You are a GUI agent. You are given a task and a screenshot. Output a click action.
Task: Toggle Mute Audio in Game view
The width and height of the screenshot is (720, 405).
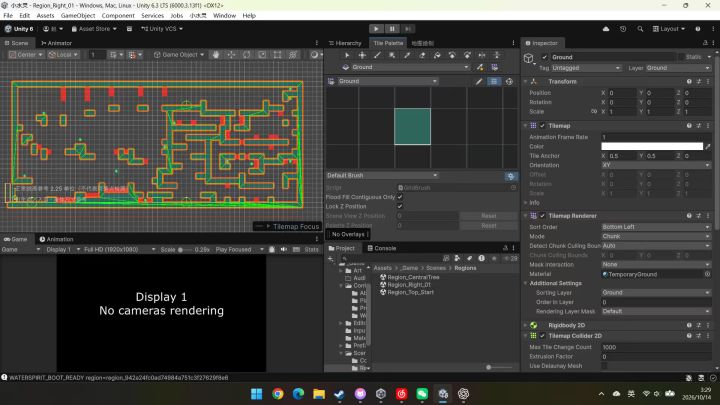[x=284, y=249]
